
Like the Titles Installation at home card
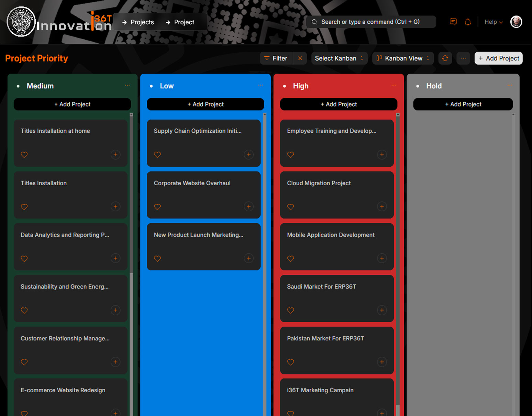coord(24,155)
